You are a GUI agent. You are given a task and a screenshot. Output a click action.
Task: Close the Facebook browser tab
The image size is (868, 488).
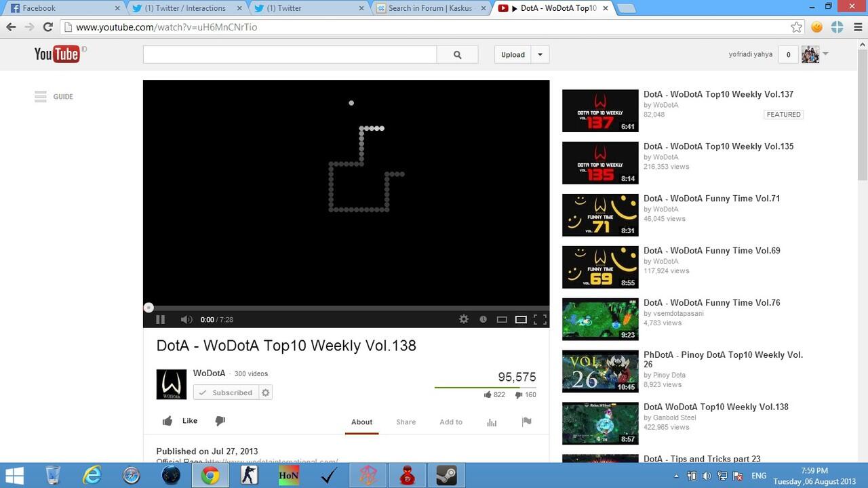click(117, 8)
